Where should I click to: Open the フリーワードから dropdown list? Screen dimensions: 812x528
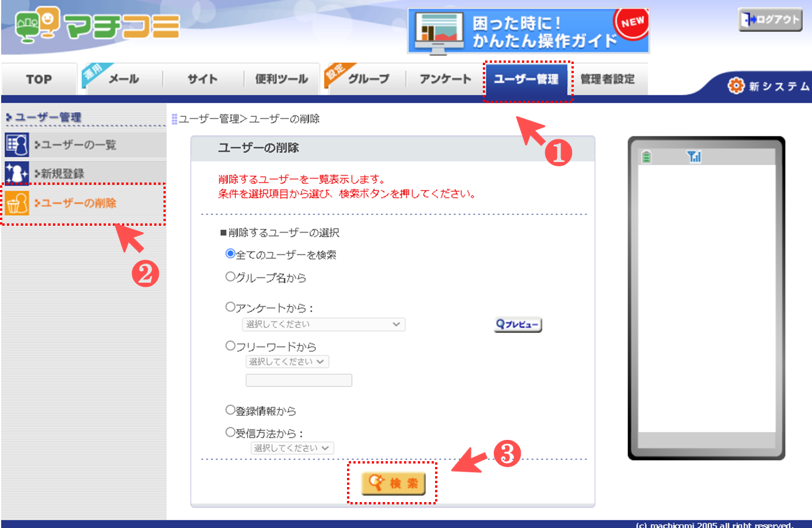coord(287,362)
